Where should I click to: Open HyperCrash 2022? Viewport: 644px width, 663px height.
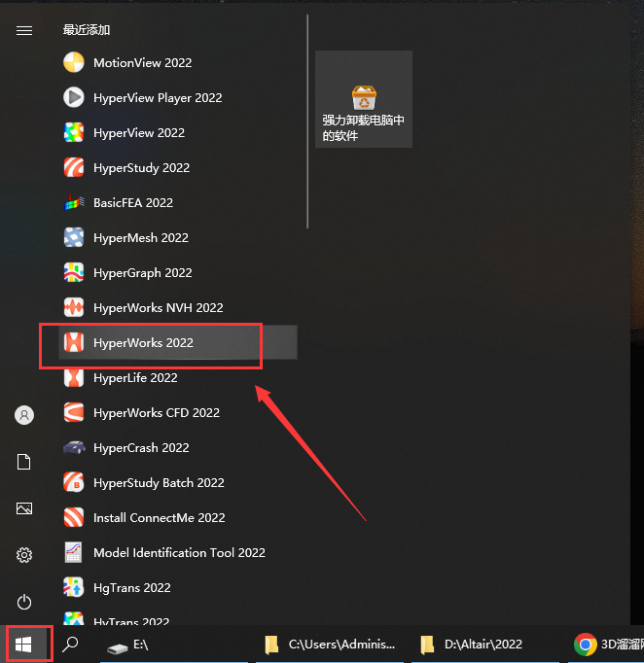tap(141, 448)
